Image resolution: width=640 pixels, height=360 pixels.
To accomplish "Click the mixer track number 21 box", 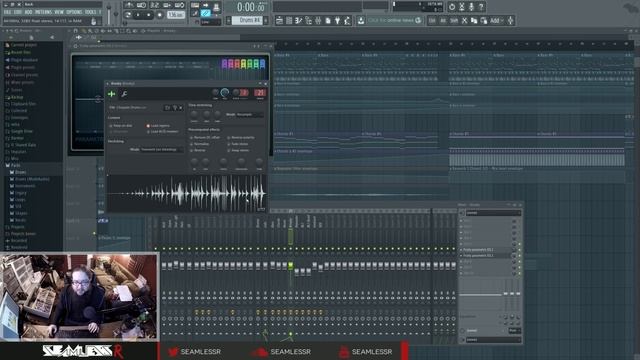I will pyautogui.click(x=260, y=93).
